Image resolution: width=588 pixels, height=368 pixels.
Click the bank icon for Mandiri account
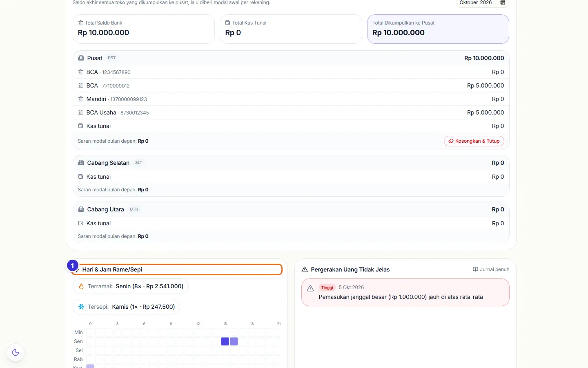[x=80, y=99]
